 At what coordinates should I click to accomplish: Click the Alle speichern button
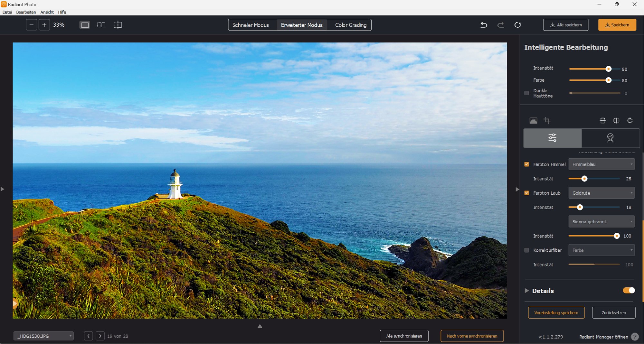click(x=566, y=25)
